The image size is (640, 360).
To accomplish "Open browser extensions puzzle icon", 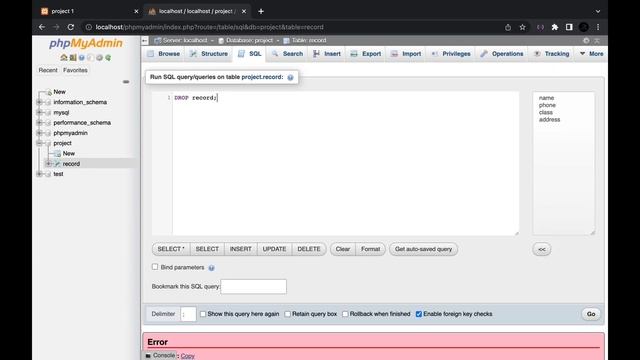I will (555, 27).
